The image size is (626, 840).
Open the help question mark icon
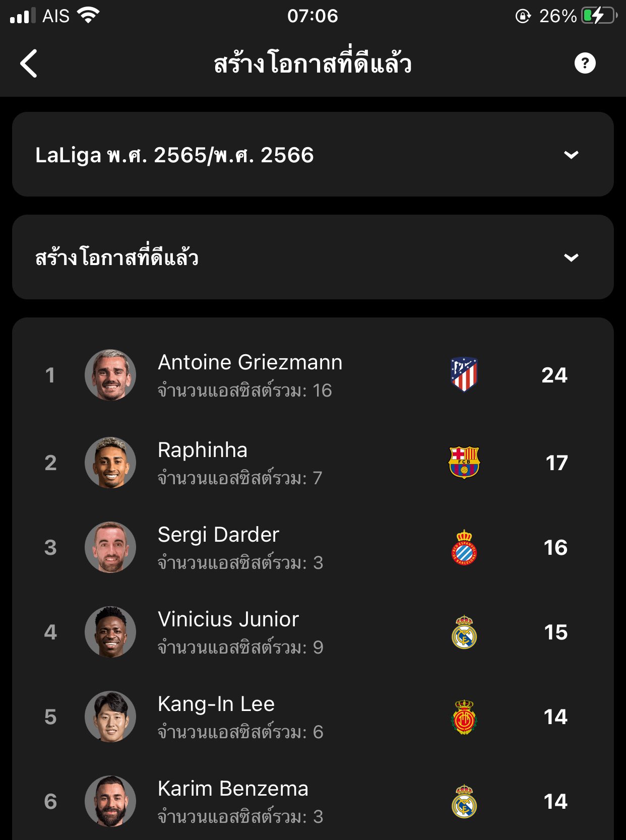point(585,63)
